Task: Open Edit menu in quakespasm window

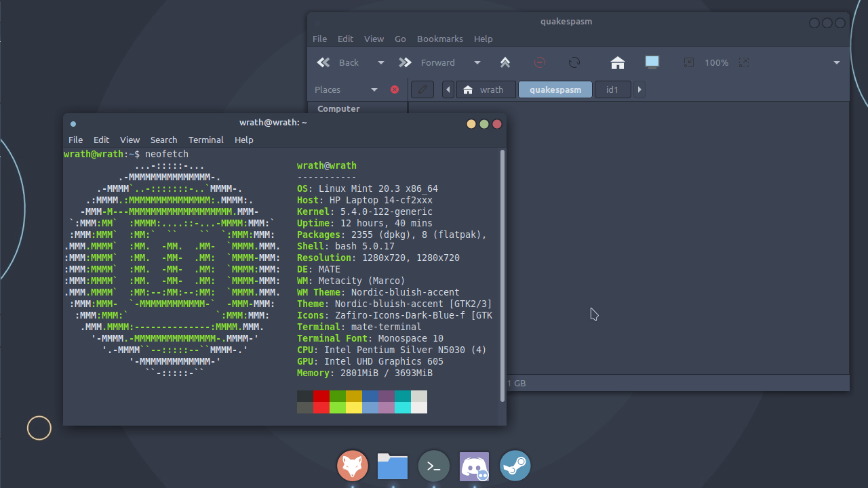Action: pyautogui.click(x=346, y=39)
